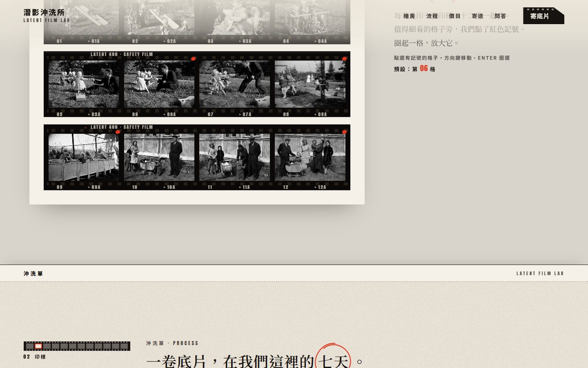Click the red dot marker on frame 08
This screenshot has height=368, width=588.
coord(344,59)
